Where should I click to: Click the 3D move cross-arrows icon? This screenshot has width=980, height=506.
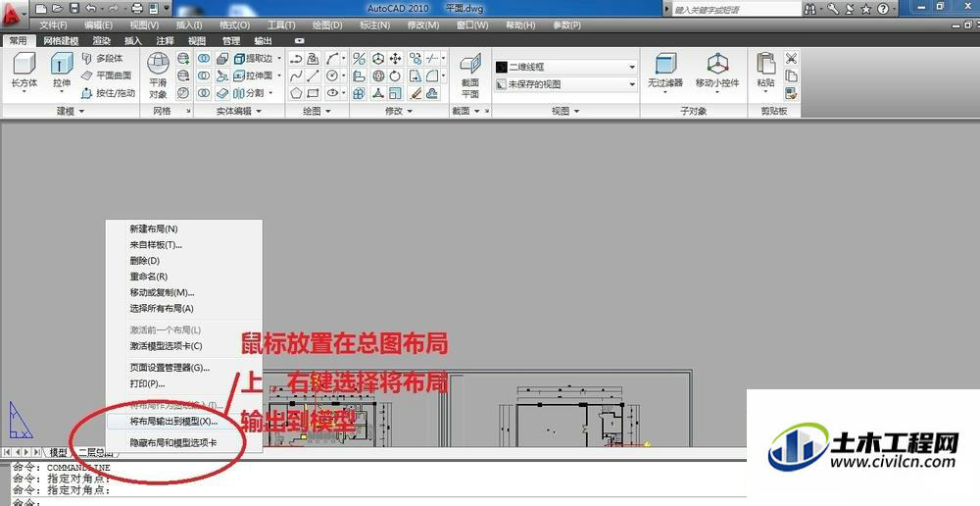click(x=396, y=58)
